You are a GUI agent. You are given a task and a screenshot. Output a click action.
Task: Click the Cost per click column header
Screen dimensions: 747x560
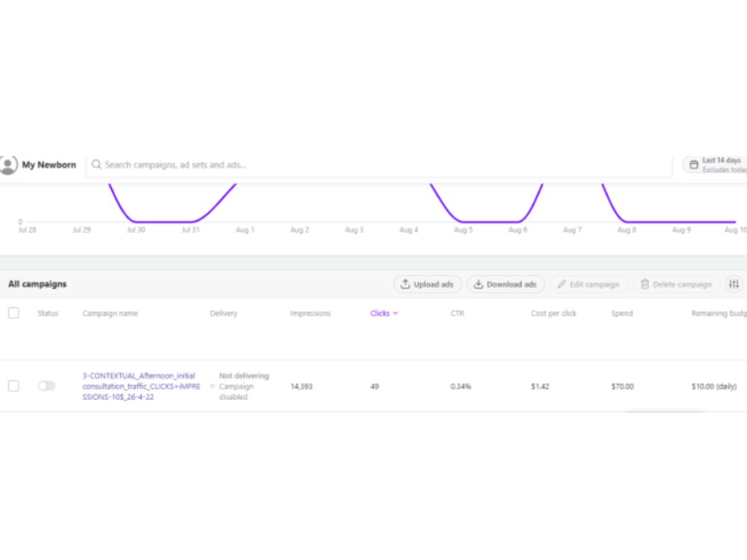tap(554, 314)
